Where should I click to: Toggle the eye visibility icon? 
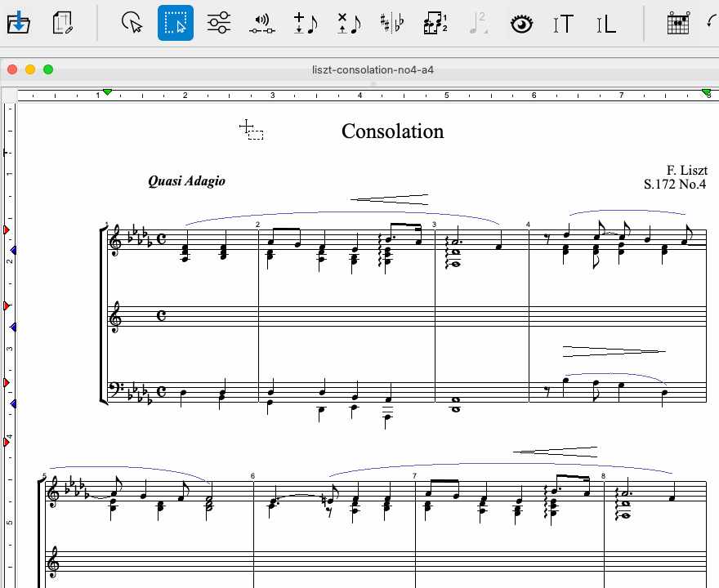(522, 24)
